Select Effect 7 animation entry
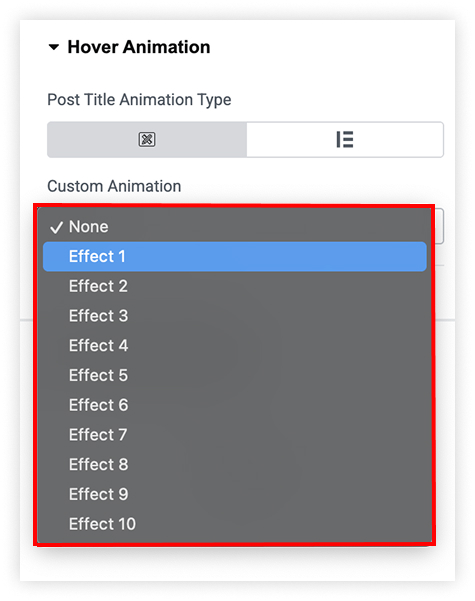 pos(235,435)
